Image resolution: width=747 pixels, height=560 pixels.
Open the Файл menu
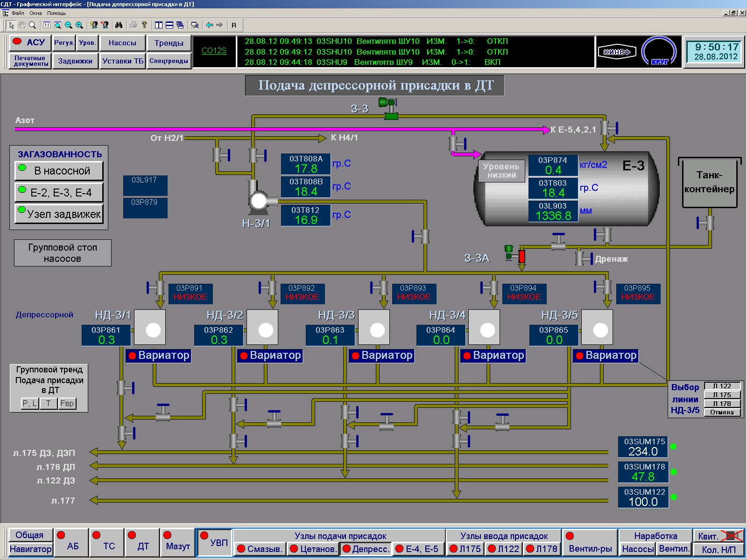(x=18, y=13)
